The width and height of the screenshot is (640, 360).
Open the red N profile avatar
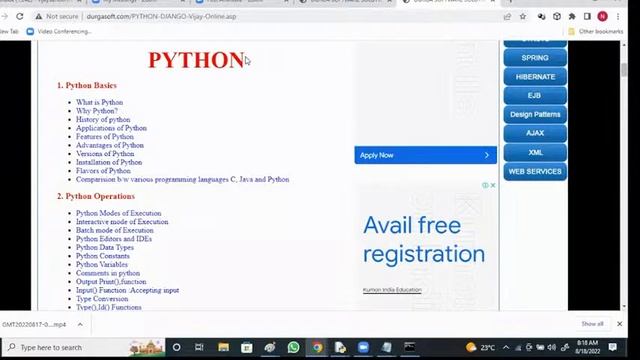(x=602, y=16)
